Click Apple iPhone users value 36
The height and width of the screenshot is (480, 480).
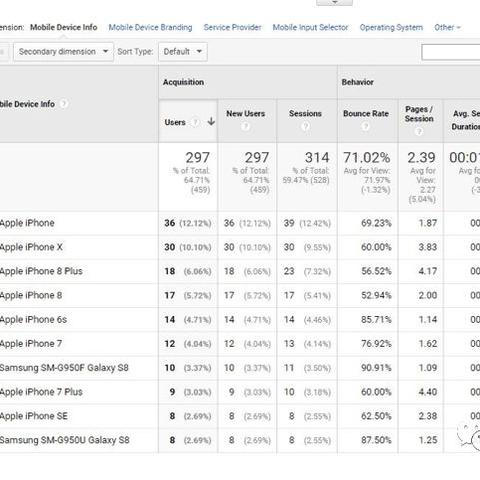coord(170,223)
